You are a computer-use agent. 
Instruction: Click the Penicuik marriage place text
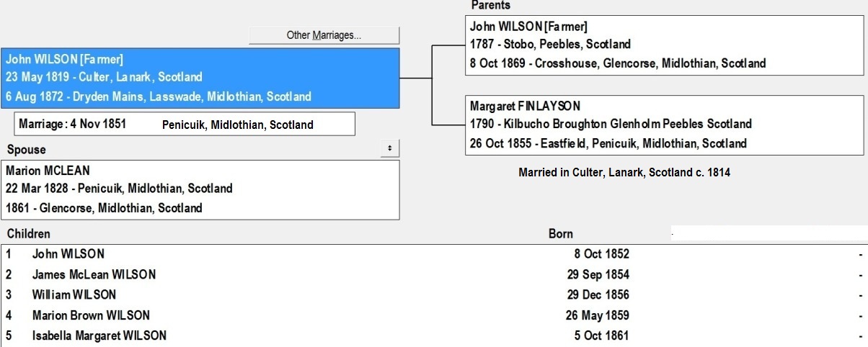coord(237,125)
